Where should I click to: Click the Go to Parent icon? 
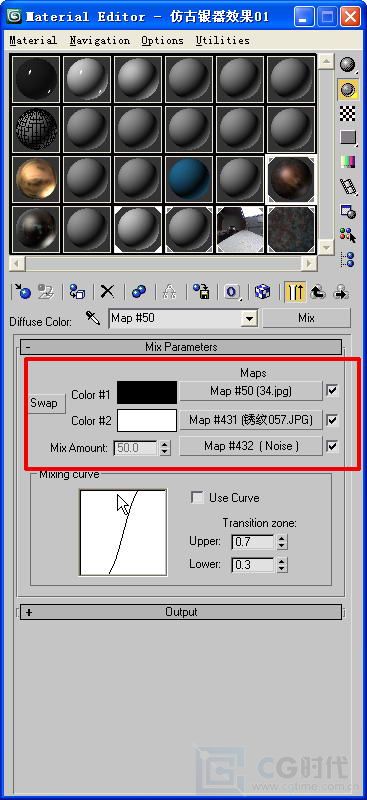(317, 292)
